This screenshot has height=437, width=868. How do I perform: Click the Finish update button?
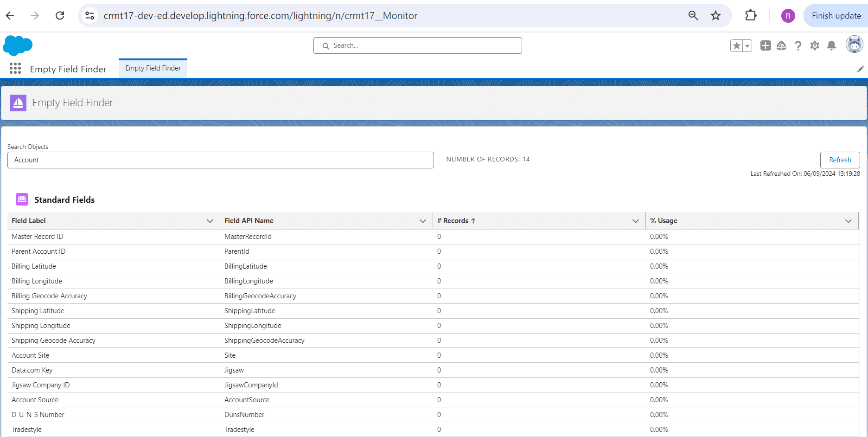(836, 16)
